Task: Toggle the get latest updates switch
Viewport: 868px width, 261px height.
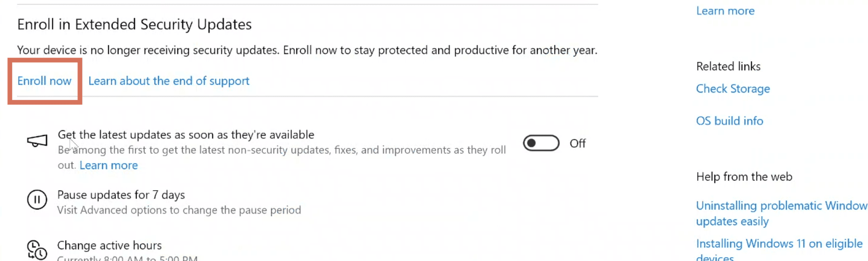Action: pyautogui.click(x=541, y=143)
